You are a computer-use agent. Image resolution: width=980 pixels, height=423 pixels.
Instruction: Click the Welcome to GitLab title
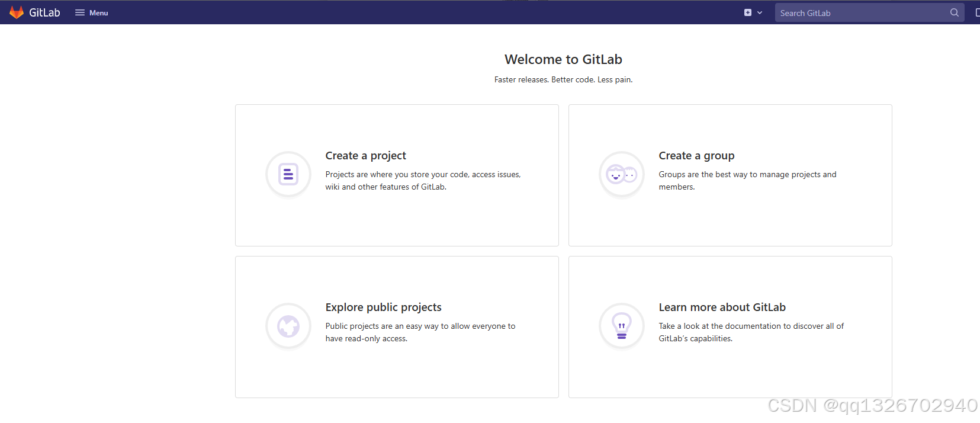(563, 59)
